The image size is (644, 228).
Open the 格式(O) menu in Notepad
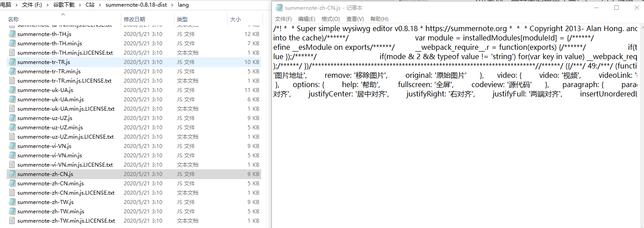pos(330,19)
